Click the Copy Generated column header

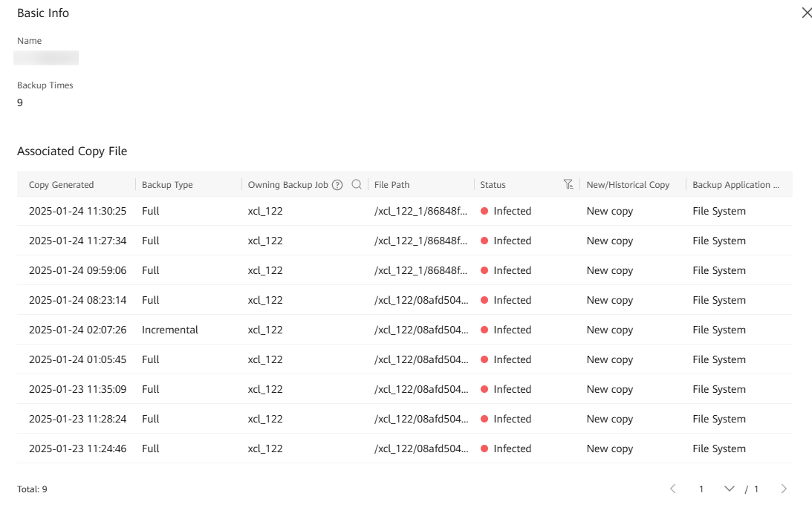[x=62, y=185]
